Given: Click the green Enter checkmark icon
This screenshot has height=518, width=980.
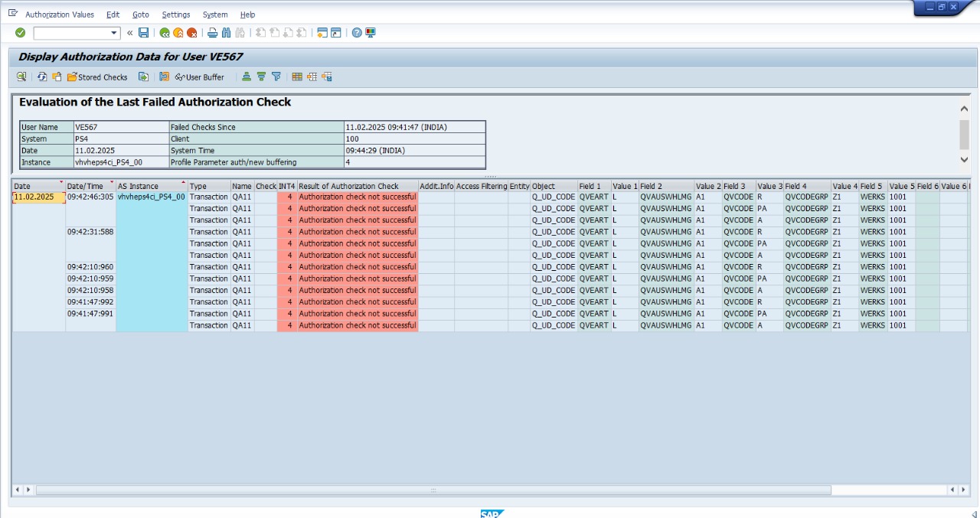Looking at the screenshot, I should (x=20, y=33).
